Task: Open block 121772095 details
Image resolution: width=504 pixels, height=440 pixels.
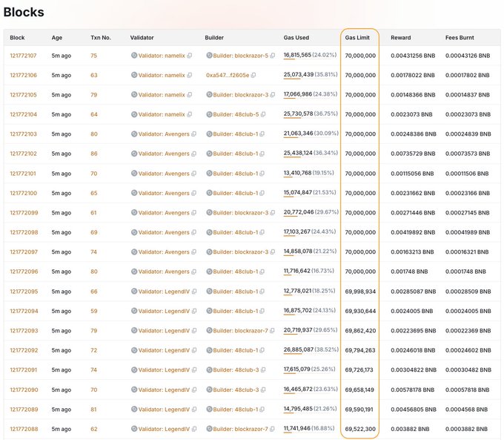Action: click(24, 292)
